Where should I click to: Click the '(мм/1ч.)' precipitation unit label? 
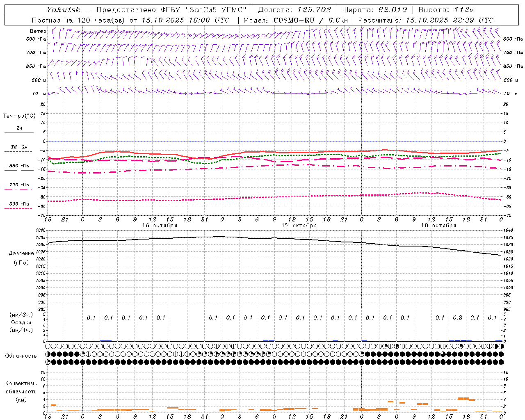point(21,330)
